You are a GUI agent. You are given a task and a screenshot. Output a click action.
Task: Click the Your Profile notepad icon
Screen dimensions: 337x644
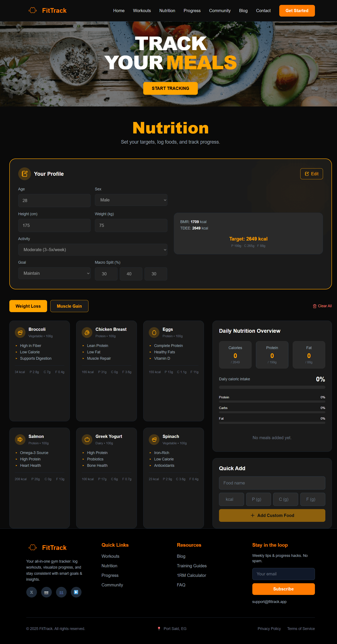coord(24,174)
